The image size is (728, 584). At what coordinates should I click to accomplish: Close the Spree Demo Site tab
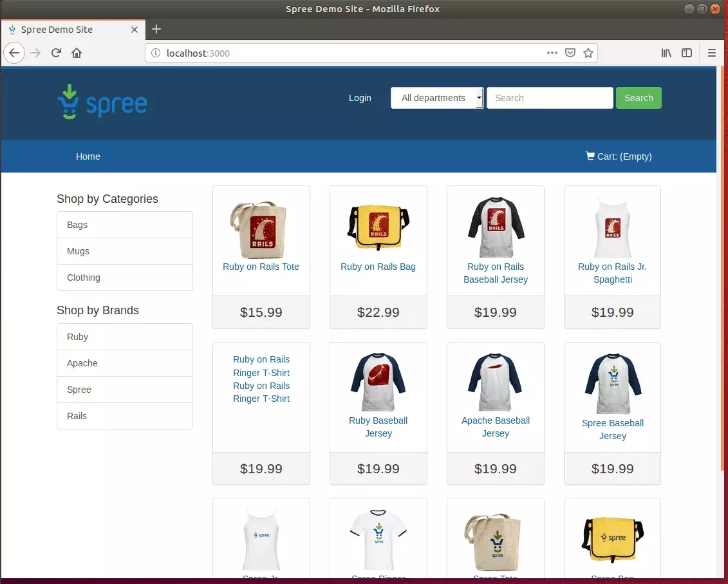point(134,30)
